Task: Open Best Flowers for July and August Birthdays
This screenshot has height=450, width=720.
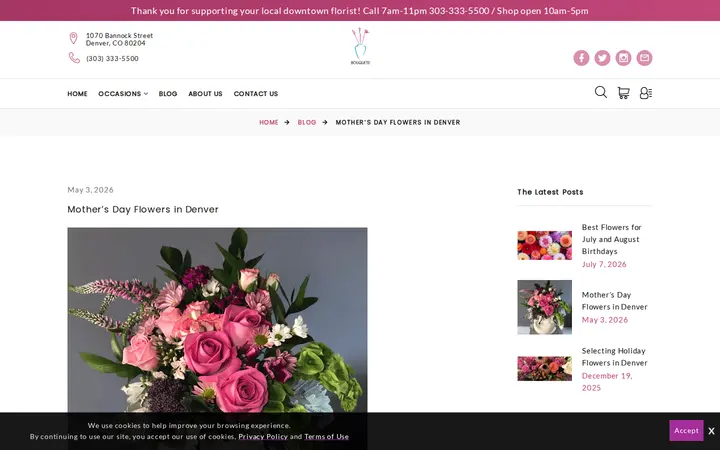Action: pyautogui.click(x=611, y=239)
